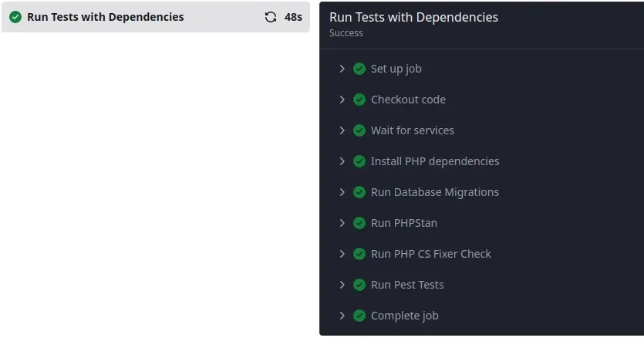
Task: Click success check icon for Run Pest Tests
Action: 359,285
